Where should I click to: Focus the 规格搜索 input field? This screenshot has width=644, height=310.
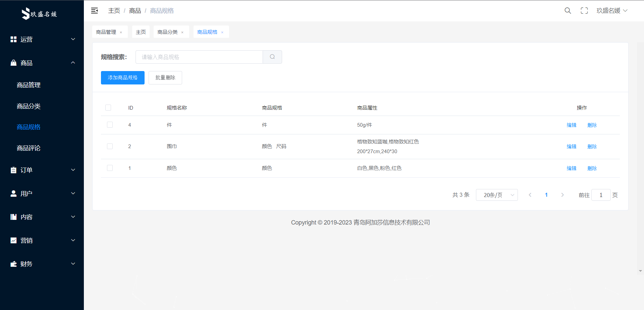[x=199, y=57]
